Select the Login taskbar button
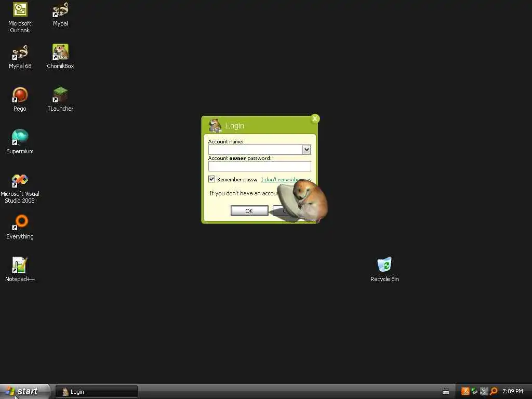 click(x=97, y=392)
